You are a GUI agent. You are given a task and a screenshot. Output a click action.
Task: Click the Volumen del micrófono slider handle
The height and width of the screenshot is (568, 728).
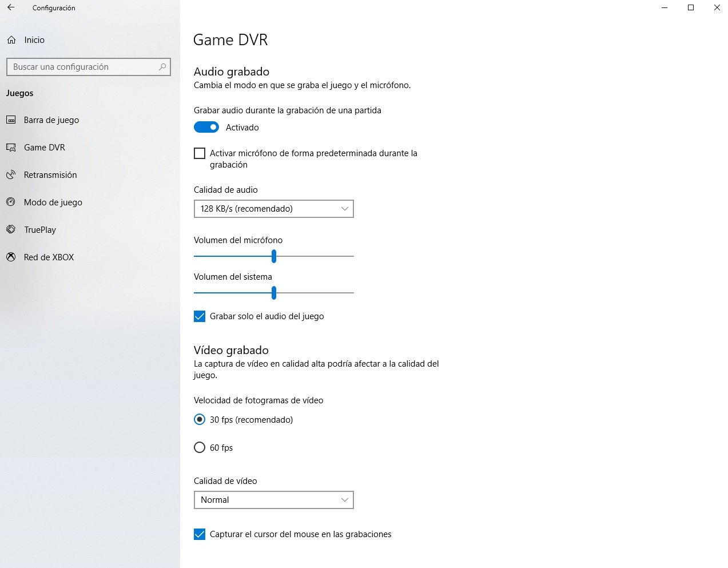coord(274,256)
